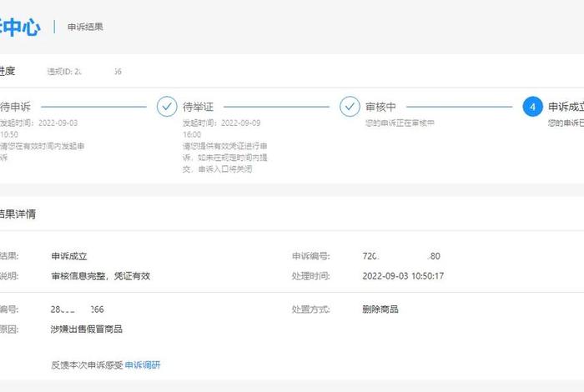This screenshot has width=584, height=392.
Task: Click the 申诉成立 result value in details
Action: tap(68, 256)
